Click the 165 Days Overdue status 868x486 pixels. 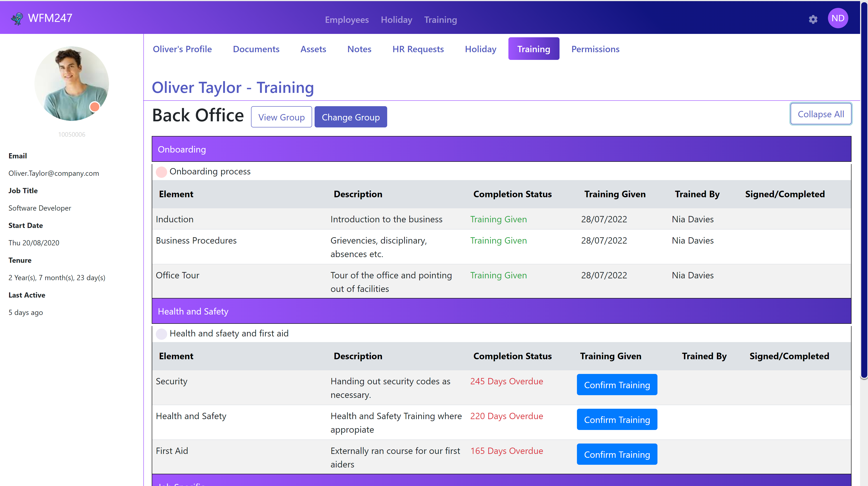coord(506,451)
